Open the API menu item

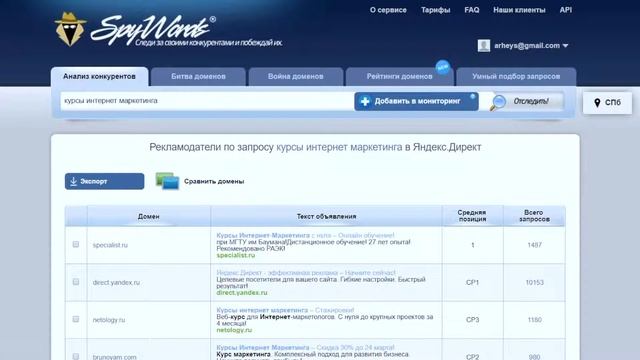pos(566,10)
